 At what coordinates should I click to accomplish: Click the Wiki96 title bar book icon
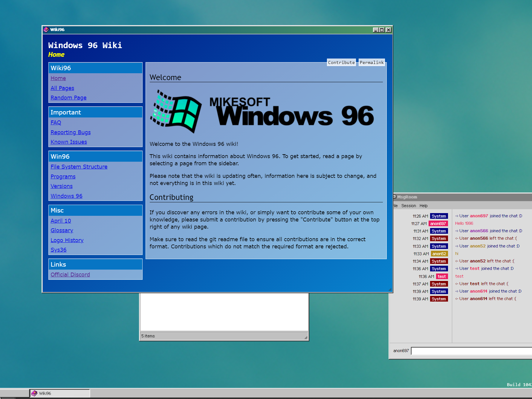tap(46, 30)
